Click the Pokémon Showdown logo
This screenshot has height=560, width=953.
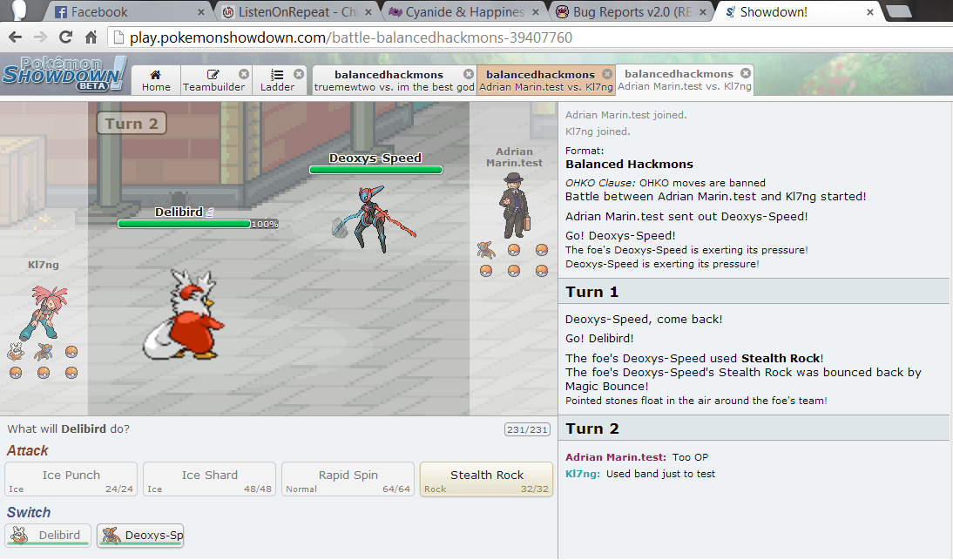[x=64, y=73]
